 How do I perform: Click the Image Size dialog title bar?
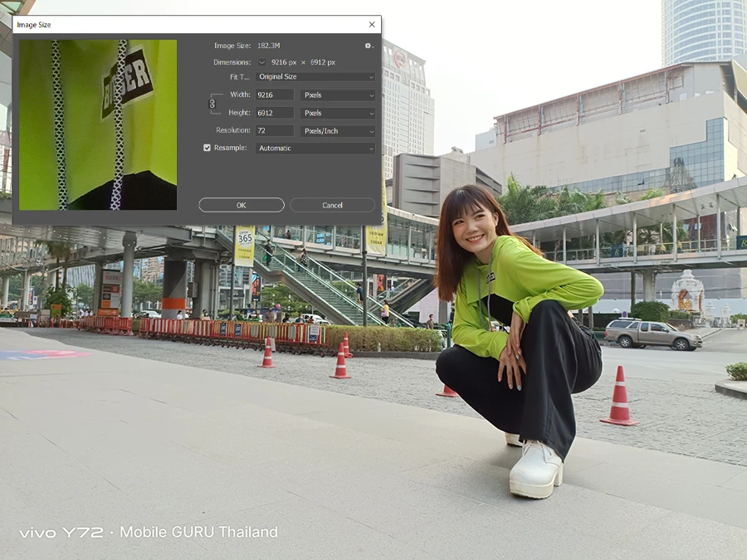[x=166, y=25]
